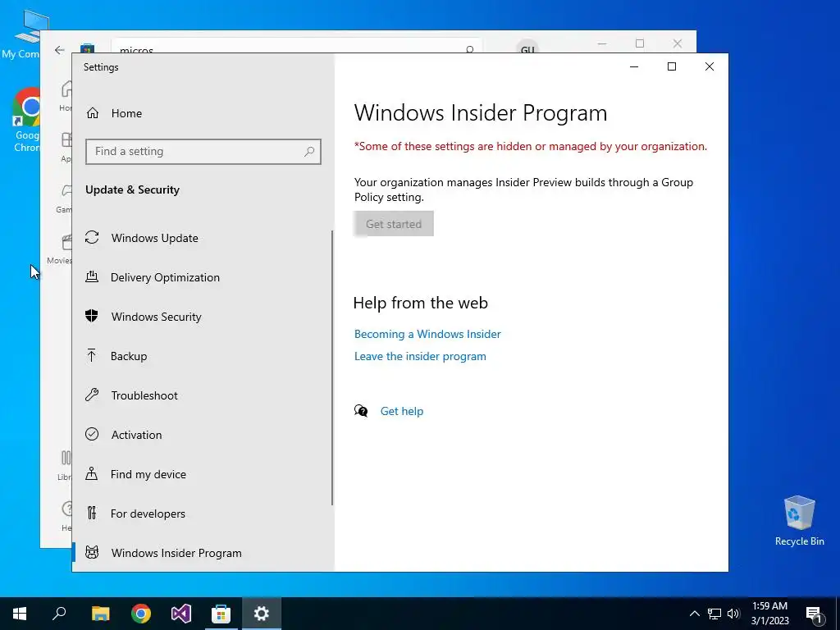Open File Explorer from taskbar
Image resolution: width=840 pixels, height=630 pixels.
(x=100, y=614)
